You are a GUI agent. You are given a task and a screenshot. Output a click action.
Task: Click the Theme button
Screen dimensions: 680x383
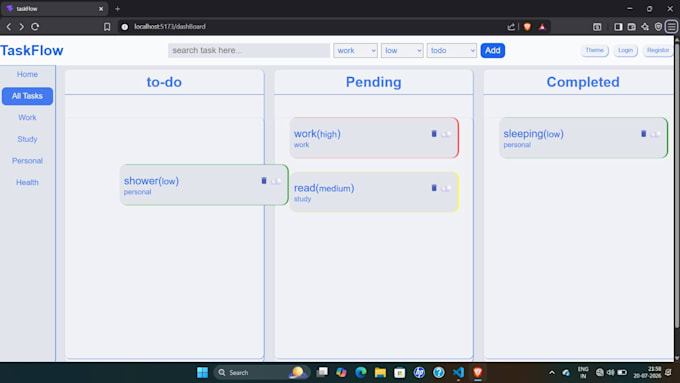[x=595, y=50]
